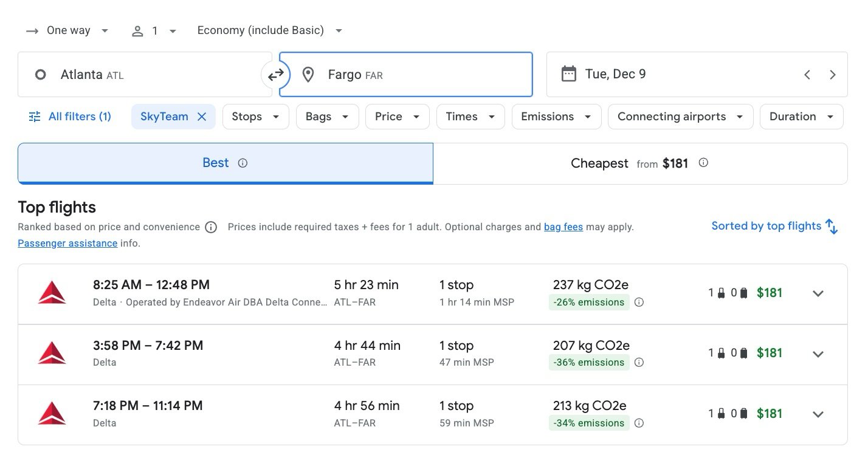Open the All filters panel

[70, 116]
